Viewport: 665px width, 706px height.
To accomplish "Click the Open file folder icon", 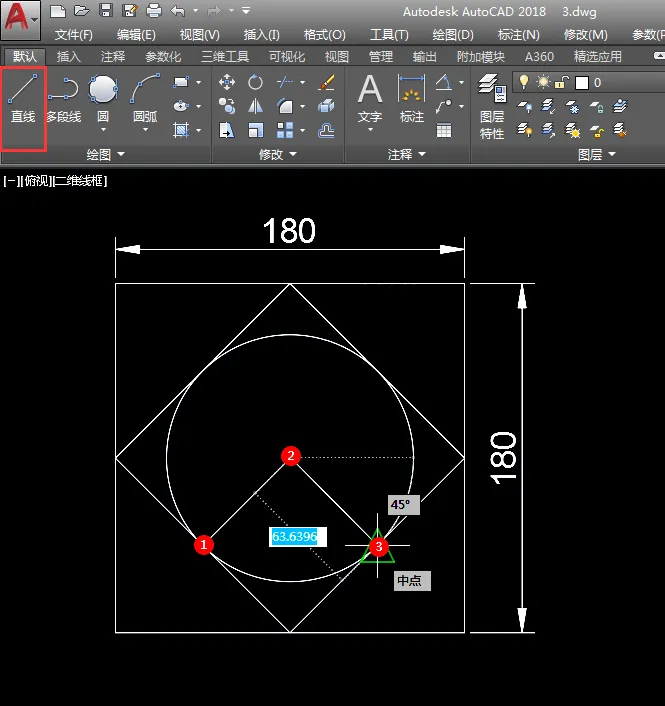I will pyautogui.click(x=81, y=11).
